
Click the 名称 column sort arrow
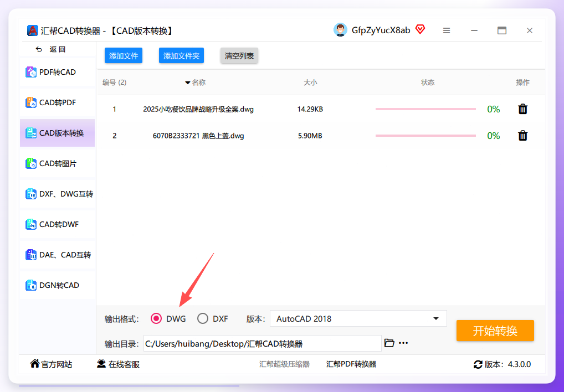point(187,83)
